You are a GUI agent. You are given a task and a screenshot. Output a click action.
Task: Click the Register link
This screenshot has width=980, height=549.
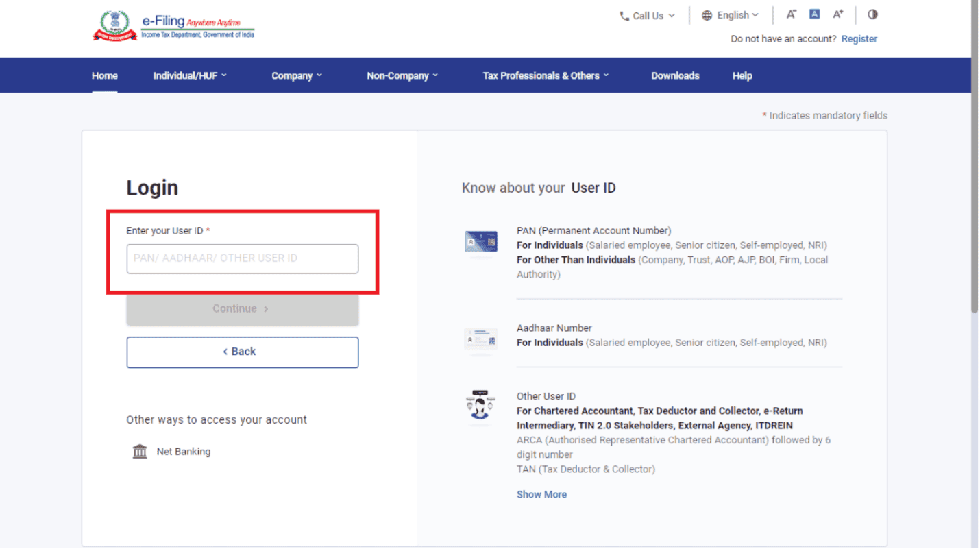coord(859,38)
